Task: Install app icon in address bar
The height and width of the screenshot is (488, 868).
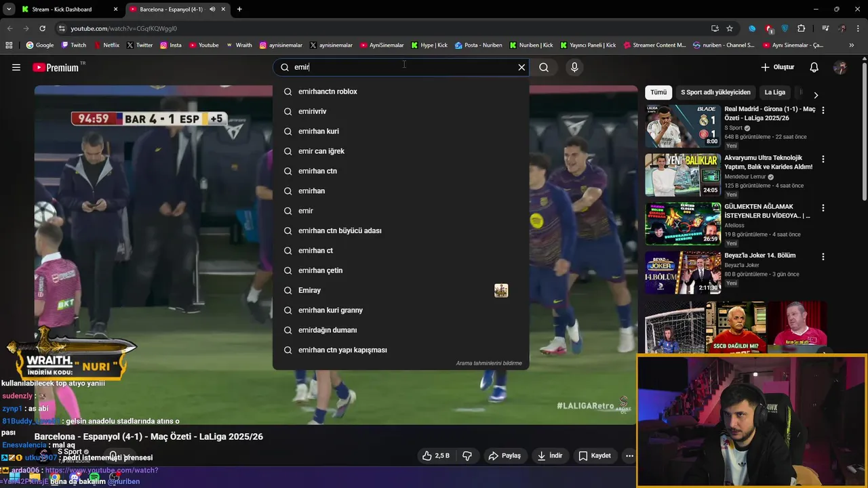Action: [x=715, y=28]
